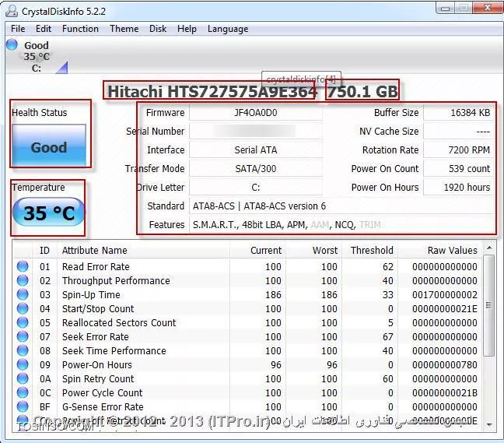Click the Seek Error Rate status orb
This screenshot has width=504, height=443.
[23, 336]
